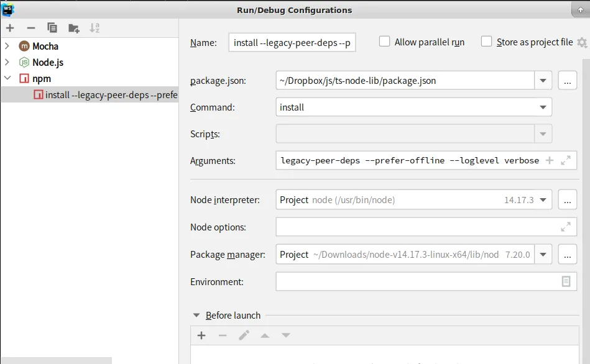Expand the Mocha tree node
The image size is (590, 364).
[7, 46]
